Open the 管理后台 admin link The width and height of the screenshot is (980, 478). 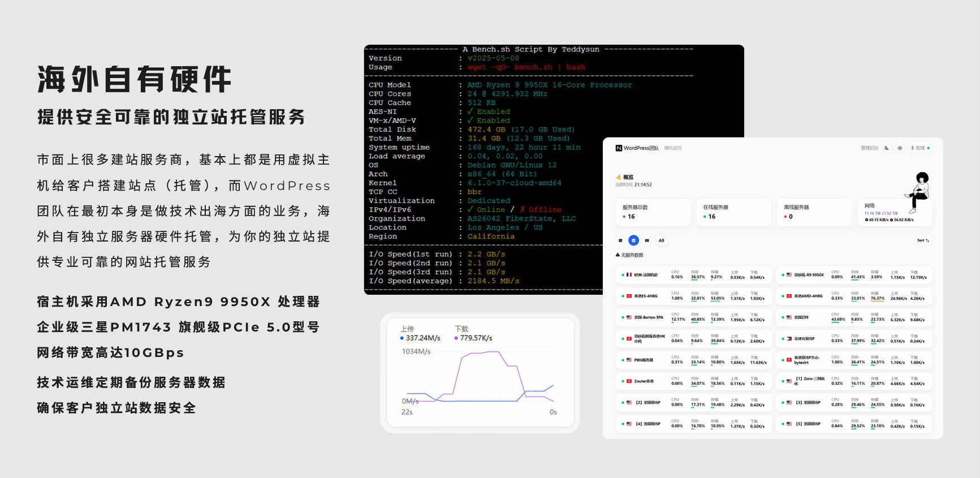click(x=869, y=148)
